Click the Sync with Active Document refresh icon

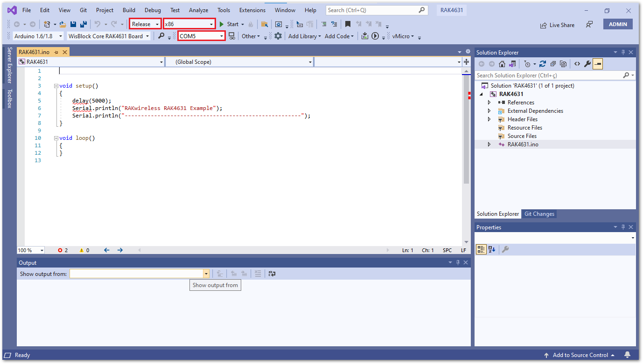[543, 64]
